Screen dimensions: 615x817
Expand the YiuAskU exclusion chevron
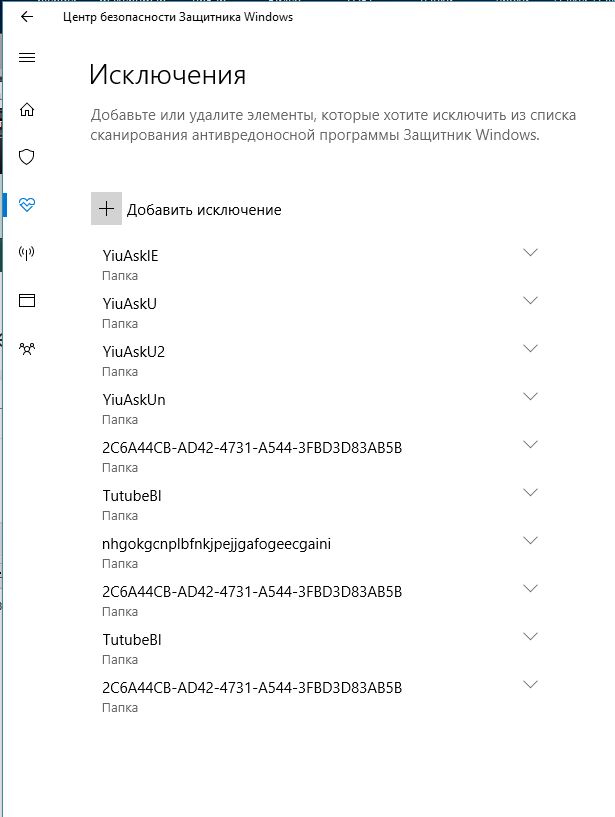pyautogui.click(x=531, y=301)
